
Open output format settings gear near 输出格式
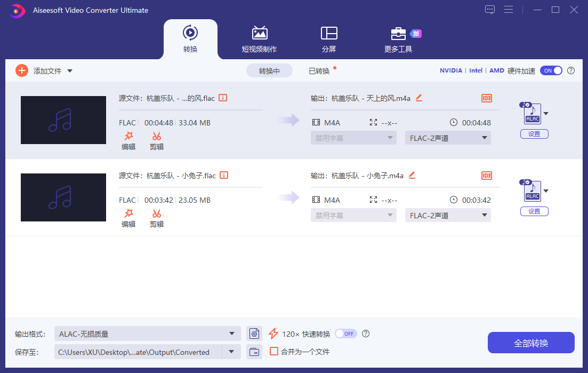click(254, 333)
